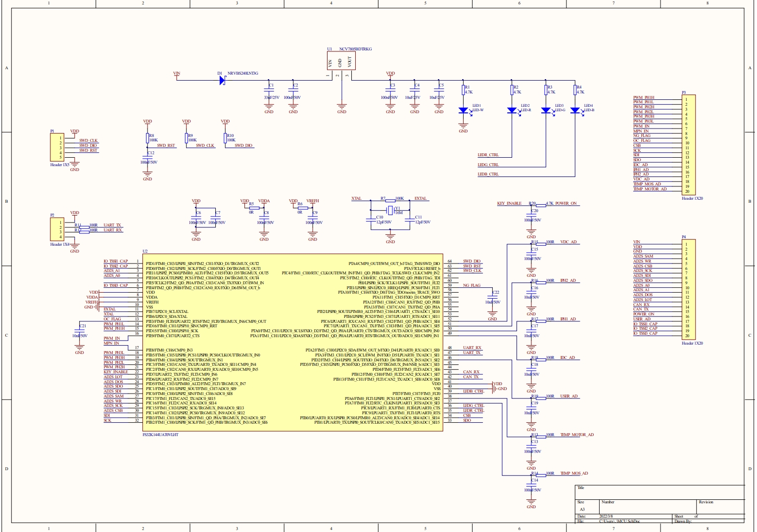This screenshot has height=532, width=757.
Task: Click capacitor C22 on the NG_FLAG line
Action: (x=492, y=298)
